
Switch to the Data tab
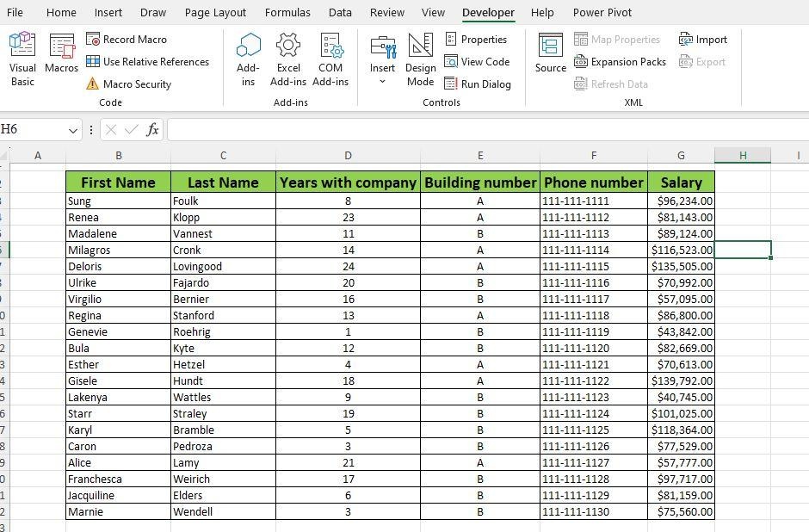(x=340, y=12)
